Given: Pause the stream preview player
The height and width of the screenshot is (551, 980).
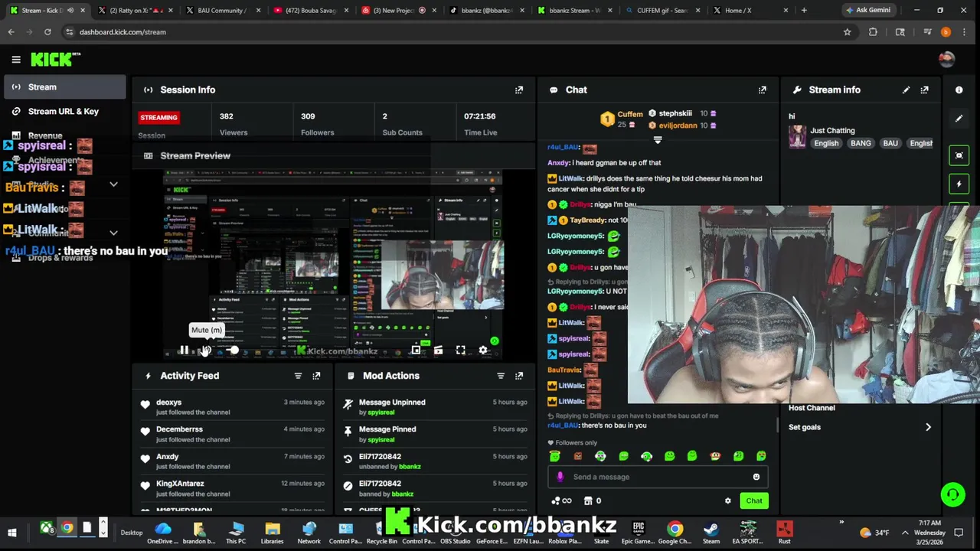Looking at the screenshot, I should click(x=184, y=350).
